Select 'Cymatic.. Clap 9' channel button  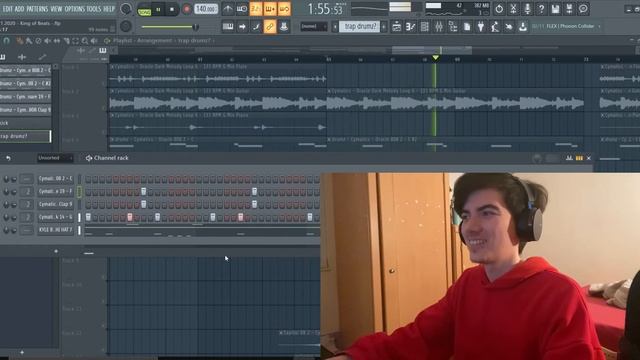coord(55,204)
